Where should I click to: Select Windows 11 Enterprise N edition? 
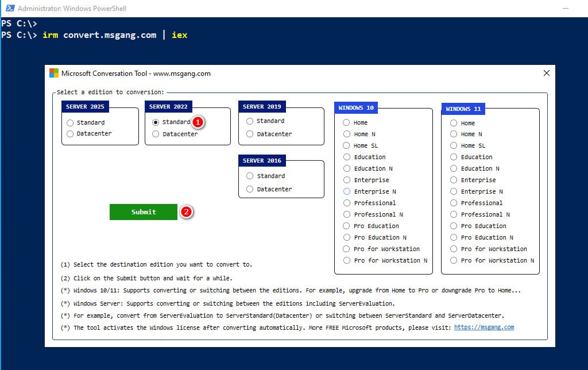coord(454,191)
